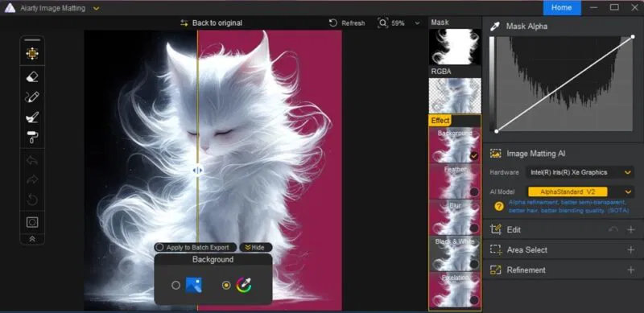Image resolution: width=644 pixels, height=313 pixels.
Task: Select the Eraser tool in left toolbar
Action: [x=32, y=77]
